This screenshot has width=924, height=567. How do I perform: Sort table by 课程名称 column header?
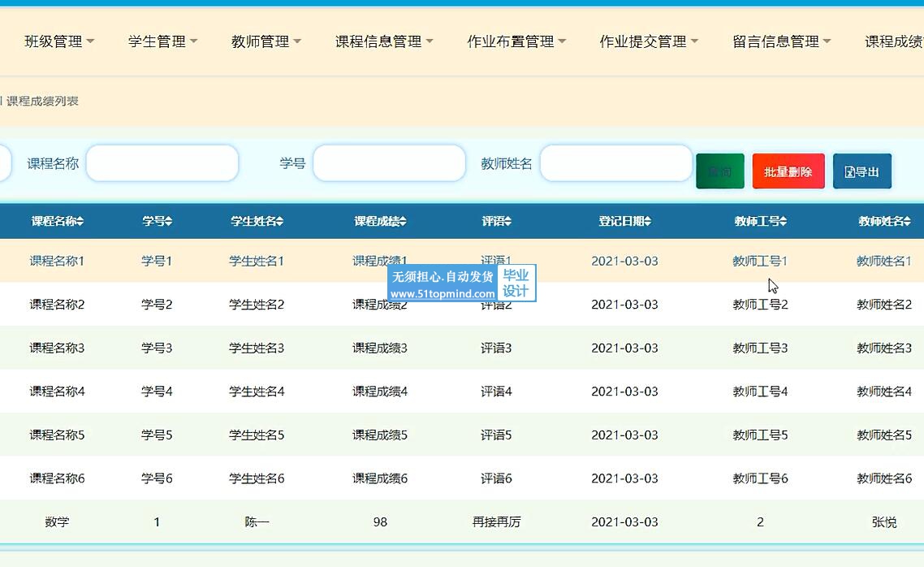click(57, 221)
